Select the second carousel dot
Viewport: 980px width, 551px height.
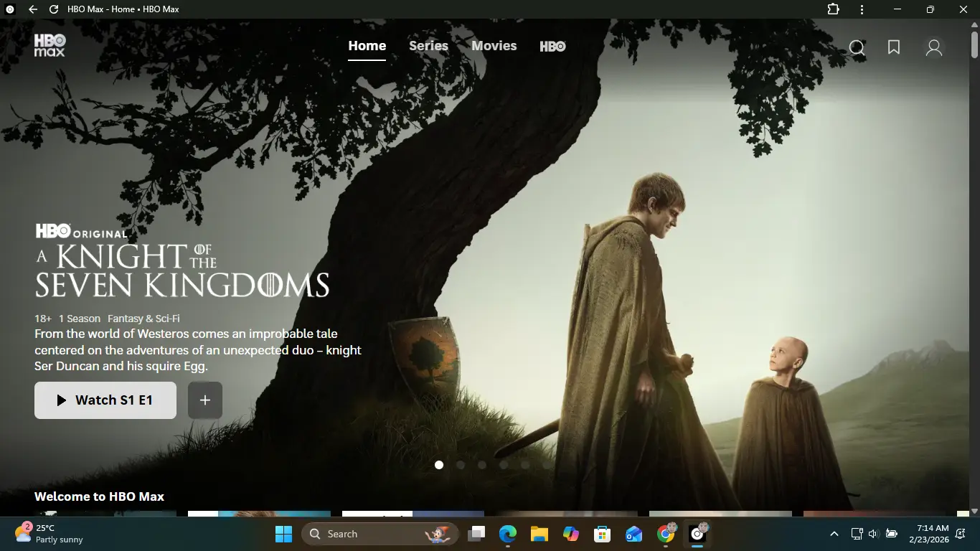(461, 465)
